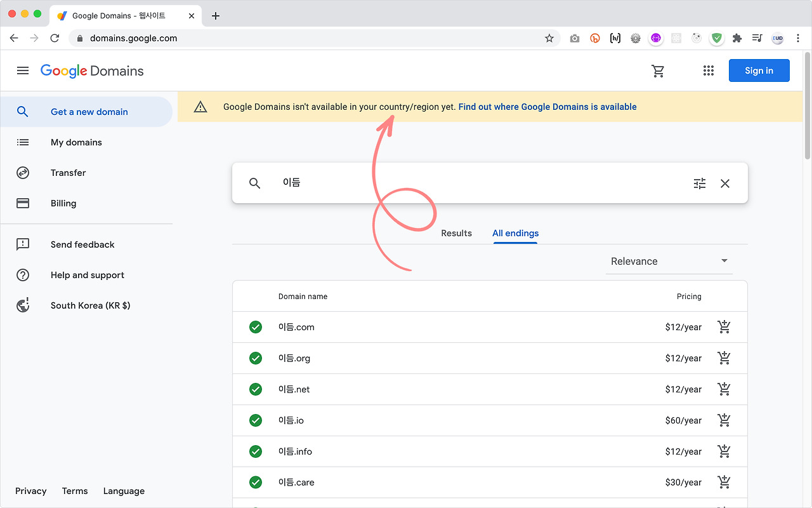The height and width of the screenshot is (508, 812).
Task: Open the shopping cart in header
Action: 658,71
